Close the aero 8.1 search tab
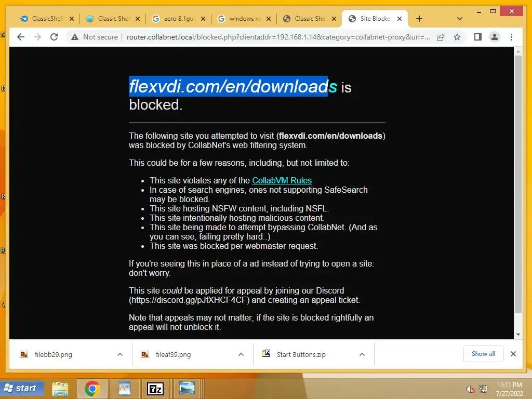Screen dimensions: 532x399 click(203, 19)
